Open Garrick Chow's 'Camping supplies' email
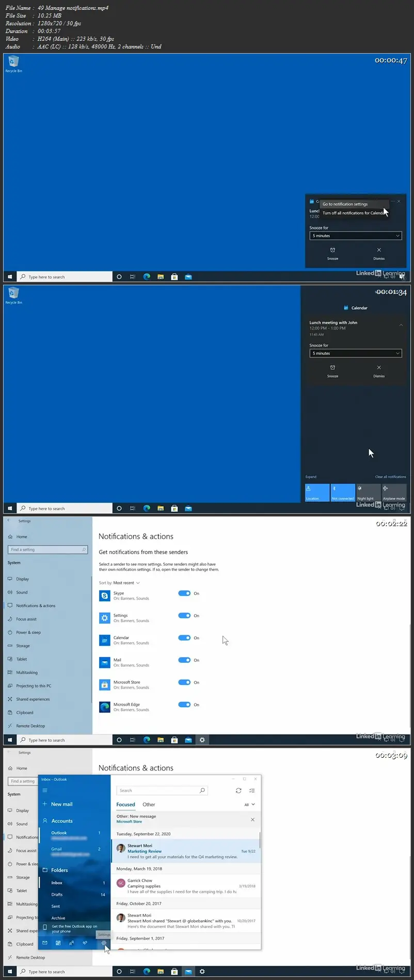Screen dimensions: 414x980 click(x=186, y=886)
